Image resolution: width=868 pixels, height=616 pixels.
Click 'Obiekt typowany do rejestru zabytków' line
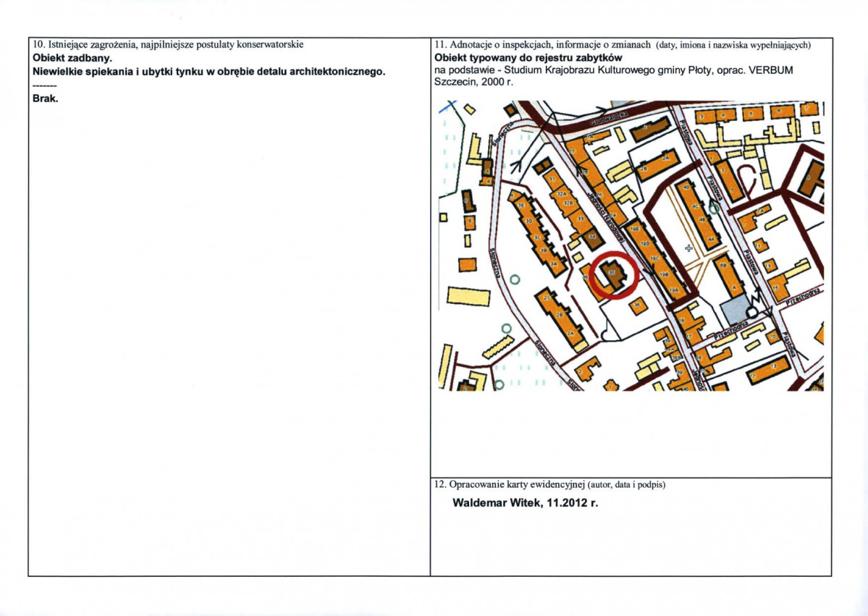tap(528, 58)
